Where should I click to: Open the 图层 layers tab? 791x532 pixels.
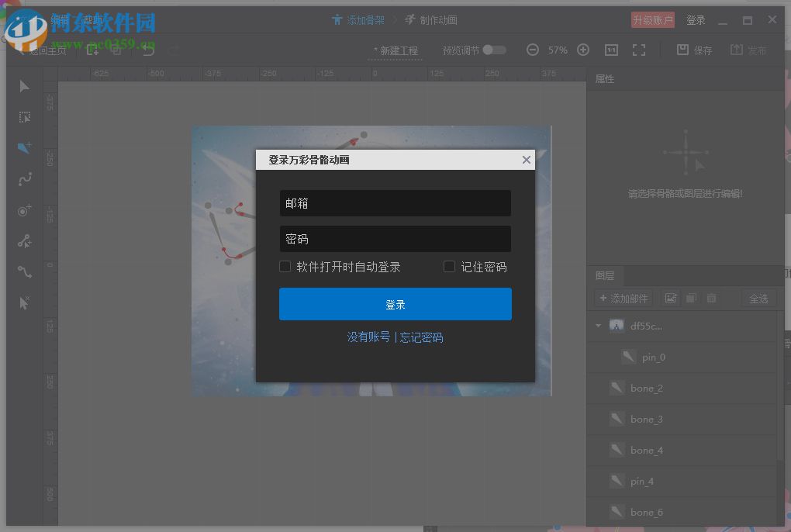point(605,275)
